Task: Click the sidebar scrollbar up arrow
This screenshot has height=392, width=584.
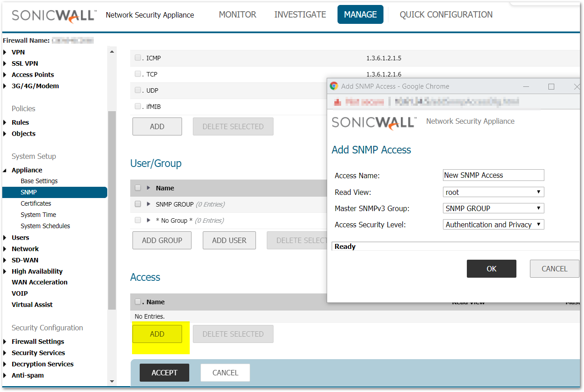Action: [112, 51]
